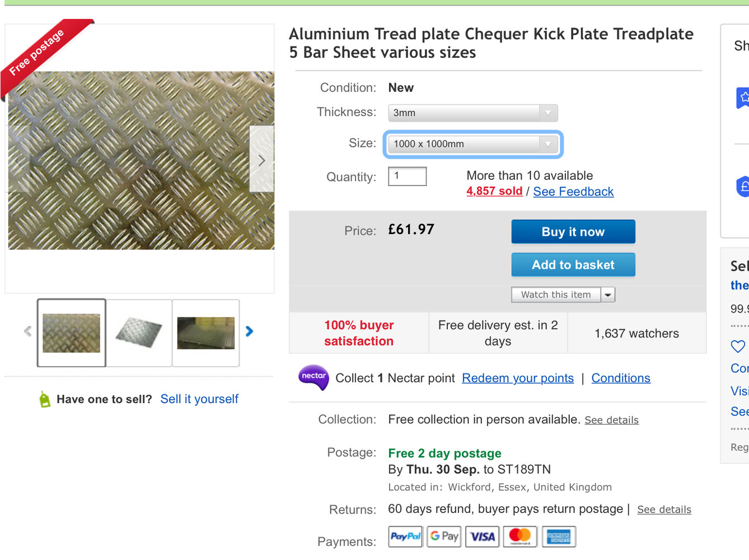Expand the Watch this item arrow menu

click(x=608, y=295)
